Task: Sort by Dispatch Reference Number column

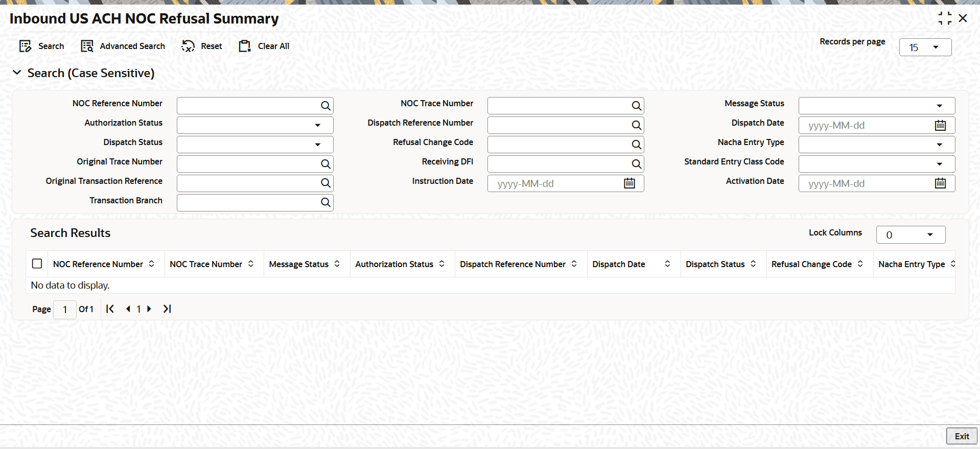Action: pyautogui.click(x=574, y=264)
